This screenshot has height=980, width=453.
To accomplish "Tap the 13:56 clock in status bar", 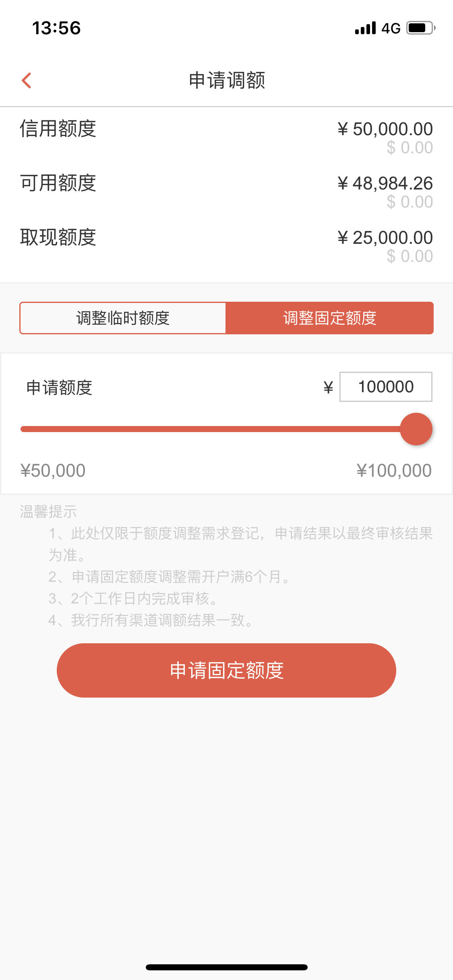I will pyautogui.click(x=56, y=28).
